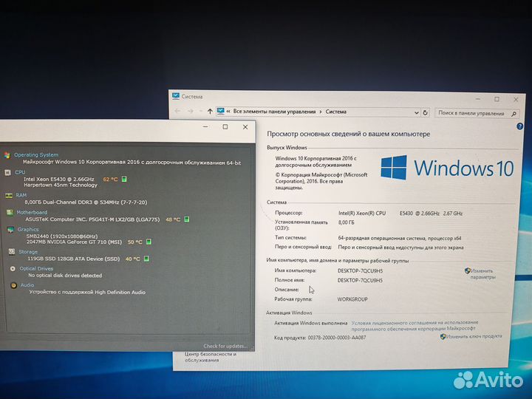Click the Control Panel icon in address bar
The width and height of the screenshot is (532, 399).
(x=220, y=111)
